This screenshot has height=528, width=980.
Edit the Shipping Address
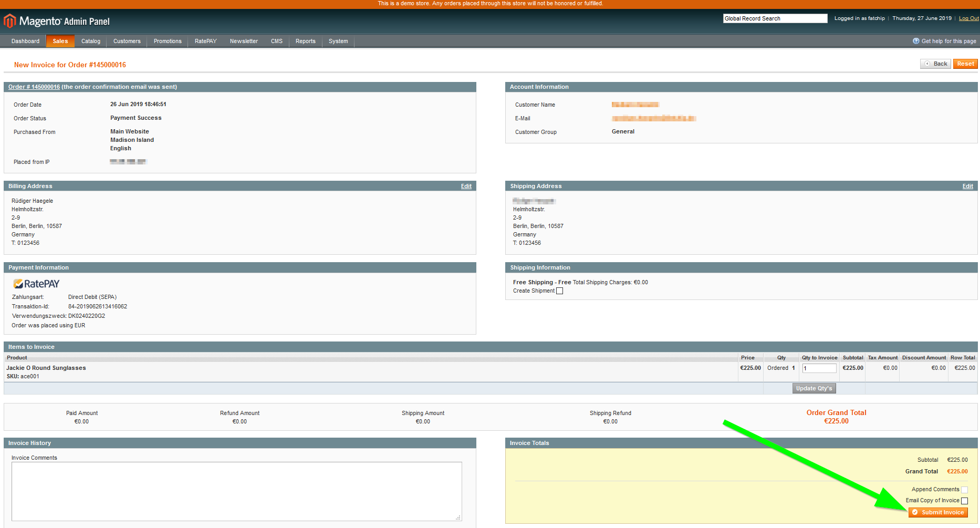pos(967,186)
